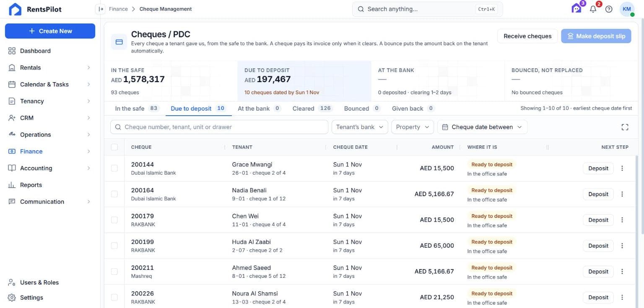644x308 pixels.
Task: Open Settings in the sidebar
Action: point(50,298)
